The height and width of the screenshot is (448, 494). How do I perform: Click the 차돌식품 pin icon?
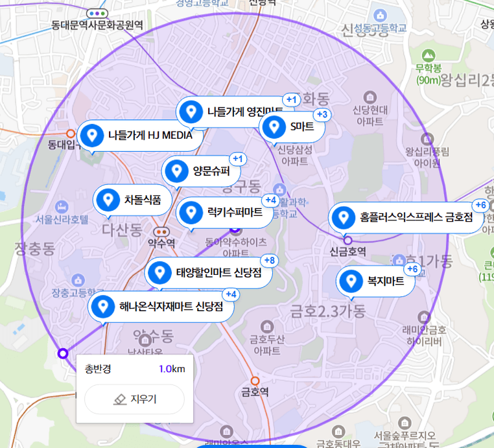108,200
